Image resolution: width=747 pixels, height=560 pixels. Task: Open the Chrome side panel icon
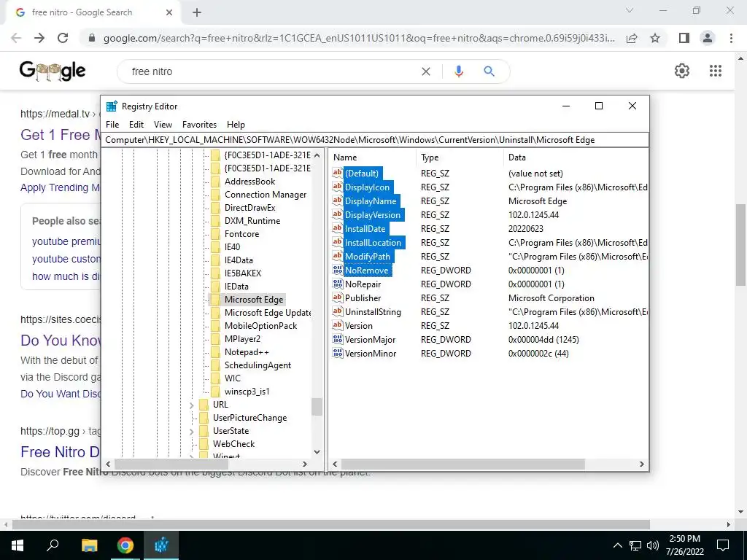coord(684,38)
